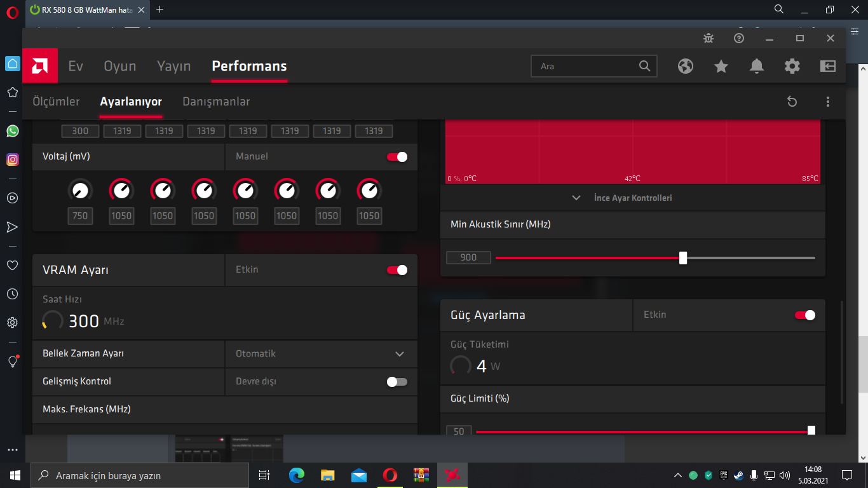Viewport: 868px width, 488px height.
Task: Reset tuning with the undo arrow icon
Action: (792, 102)
